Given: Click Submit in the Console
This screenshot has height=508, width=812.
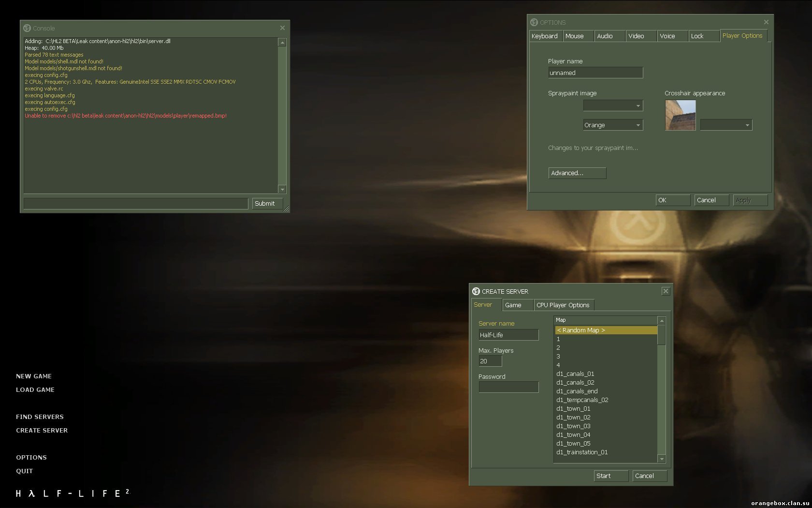Looking at the screenshot, I should pos(267,204).
